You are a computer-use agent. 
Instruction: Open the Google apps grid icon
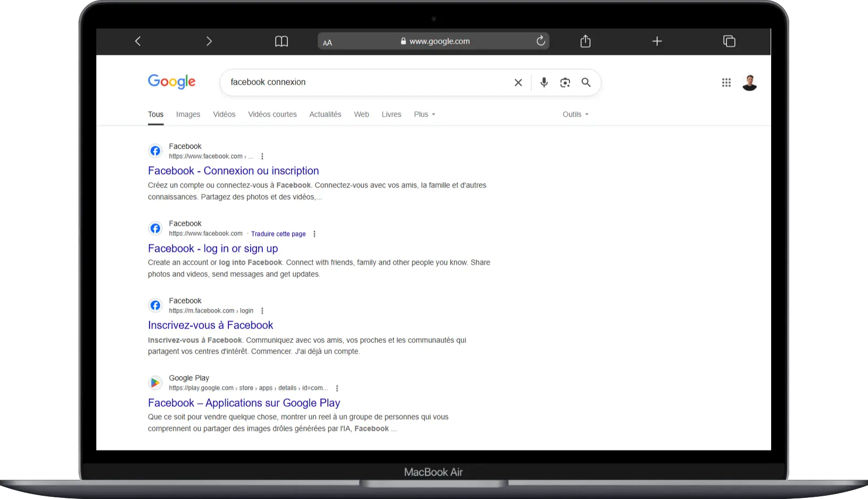coord(726,83)
